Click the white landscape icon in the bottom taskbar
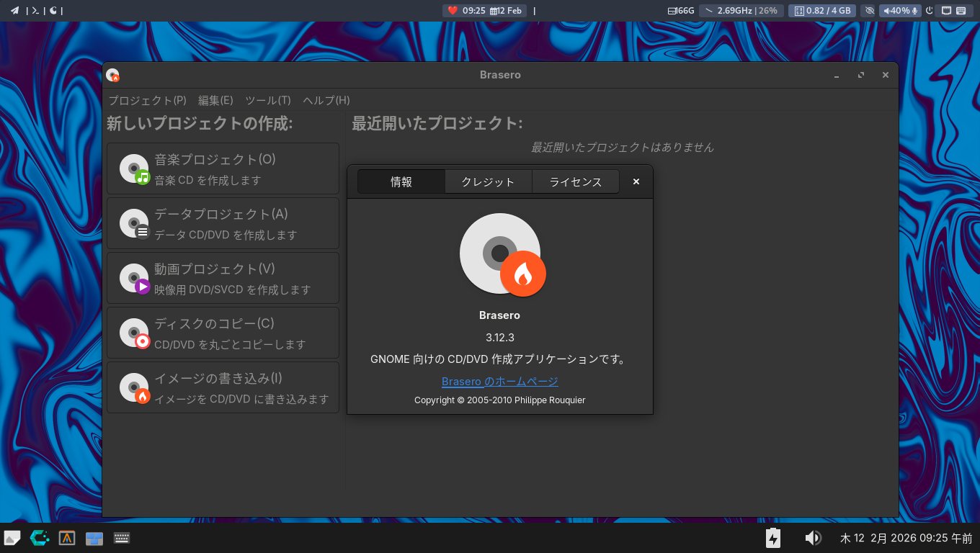 (12, 538)
